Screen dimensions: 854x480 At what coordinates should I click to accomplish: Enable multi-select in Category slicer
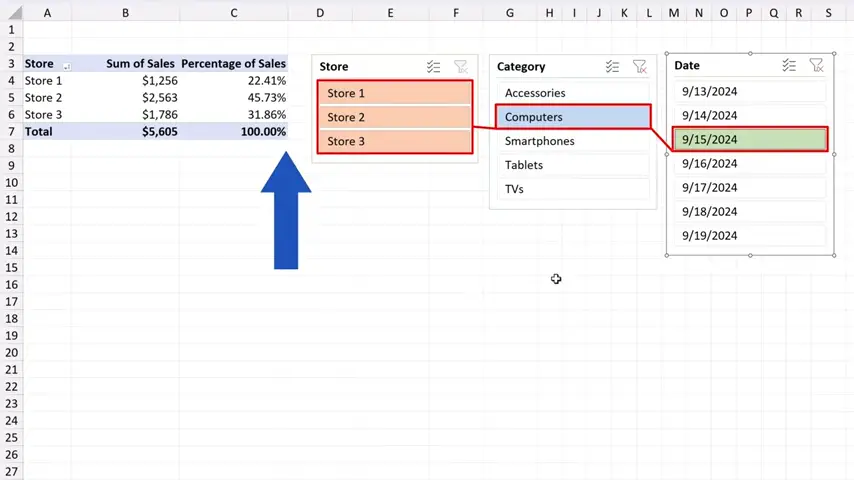pyautogui.click(x=612, y=67)
